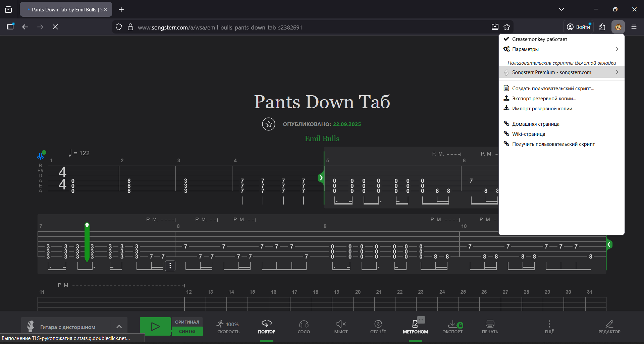Select Создать пользовательский скрипт menu item

tap(561, 89)
